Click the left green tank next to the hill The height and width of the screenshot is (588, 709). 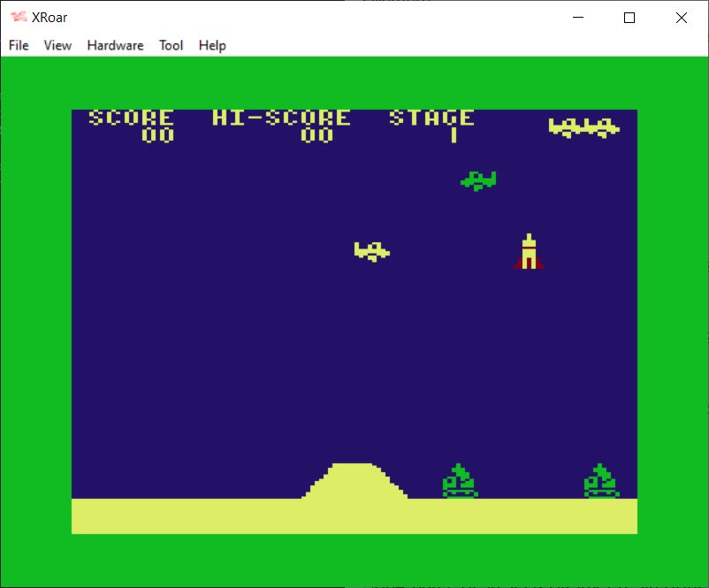pyautogui.click(x=459, y=482)
